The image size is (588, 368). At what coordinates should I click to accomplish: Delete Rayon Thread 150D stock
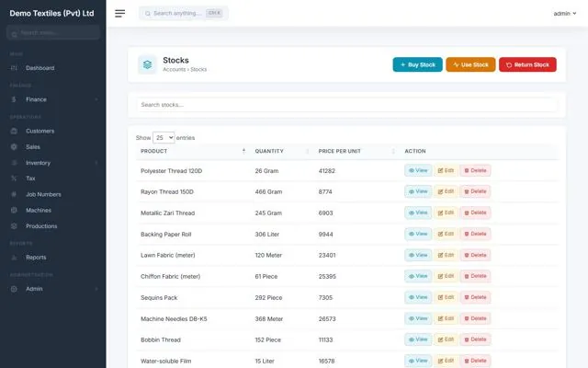475,191
